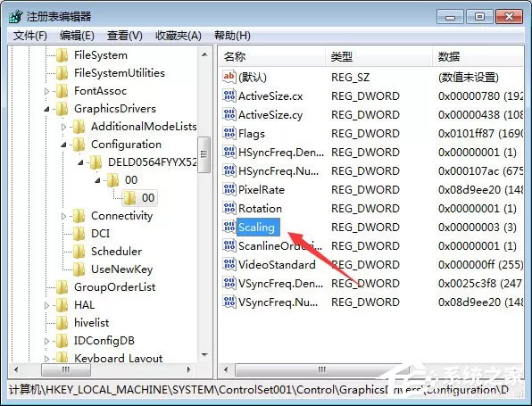The width and height of the screenshot is (532, 406).
Task: Expand the FontAssoc tree node
Action: click(x=46, y=91)
